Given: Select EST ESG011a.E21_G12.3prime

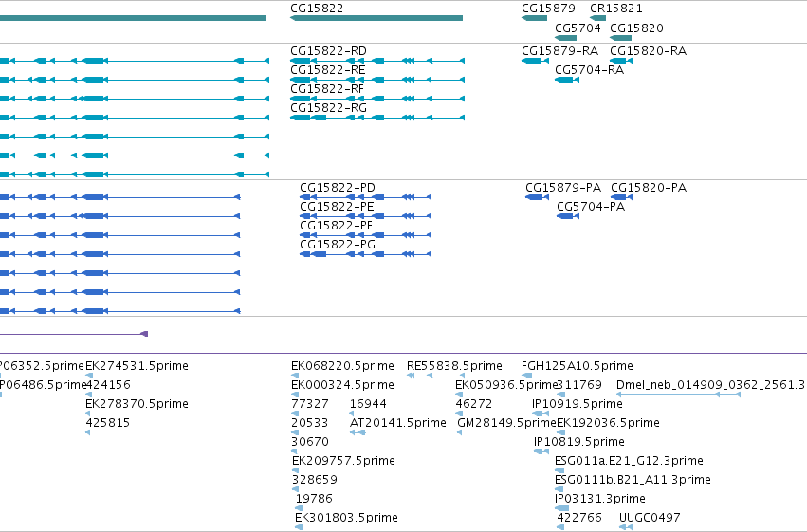Looking at the screenshot, I should pos(629,461).
